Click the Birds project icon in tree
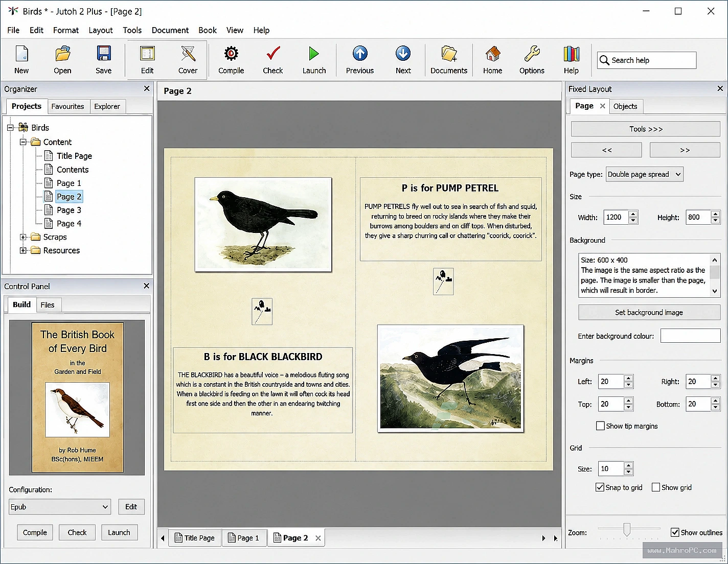The image size is (728, 564). (x=23, y=127)
